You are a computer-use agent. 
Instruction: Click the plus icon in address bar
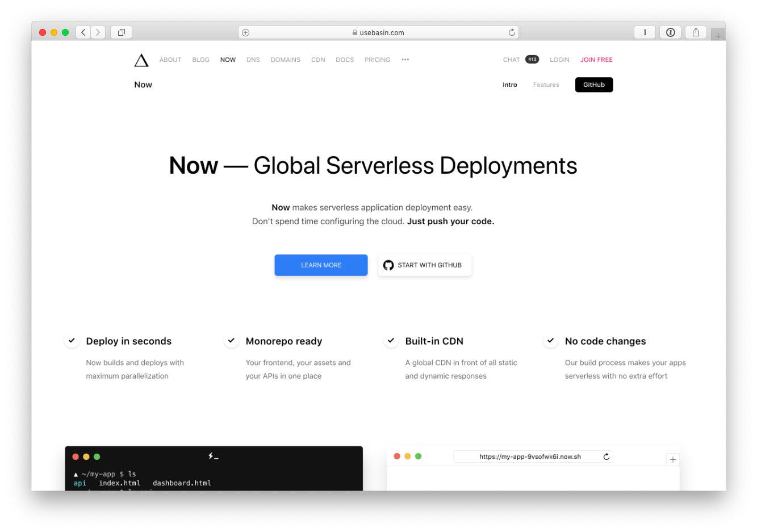[246, 33]
